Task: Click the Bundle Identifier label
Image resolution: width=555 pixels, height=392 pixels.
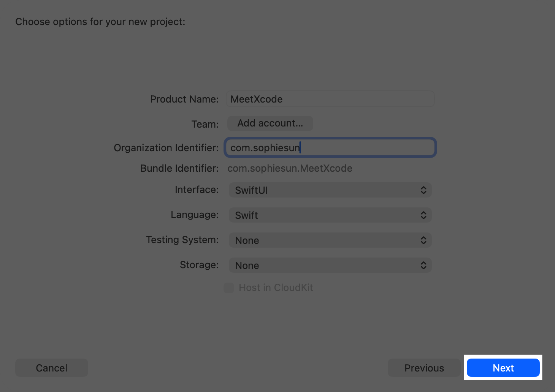Action: [x=179, y=168]
